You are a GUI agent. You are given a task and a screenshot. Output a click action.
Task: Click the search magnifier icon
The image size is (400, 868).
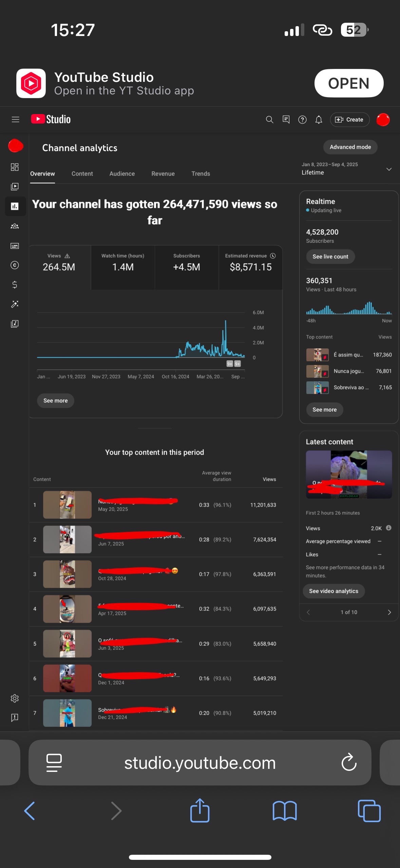(269, 120)
